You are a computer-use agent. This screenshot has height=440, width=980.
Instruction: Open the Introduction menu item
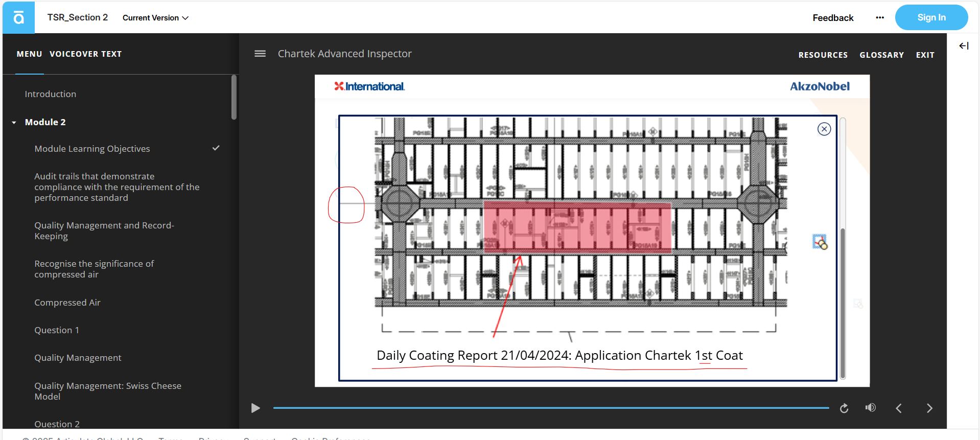(x=51, y=94)
